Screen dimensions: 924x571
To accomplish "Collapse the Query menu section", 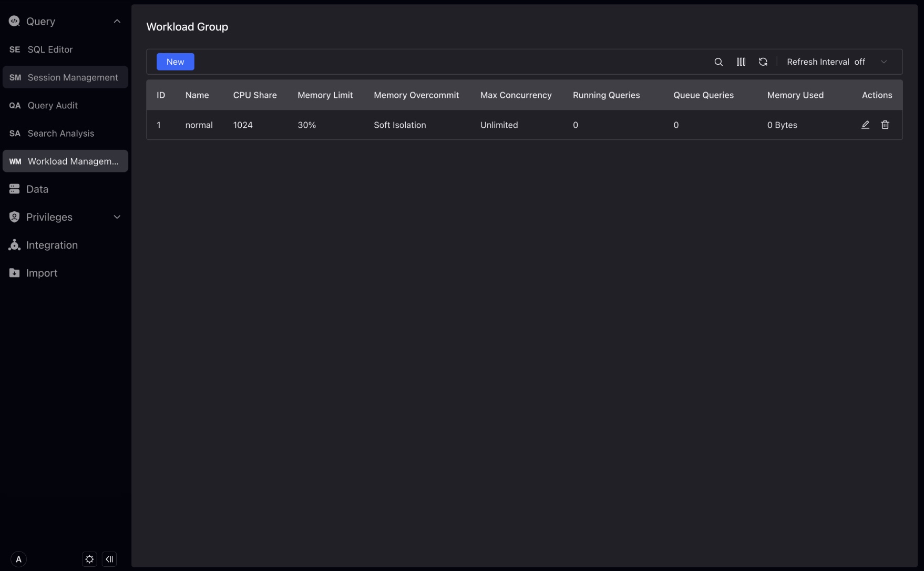I will [x=117, y=22].
